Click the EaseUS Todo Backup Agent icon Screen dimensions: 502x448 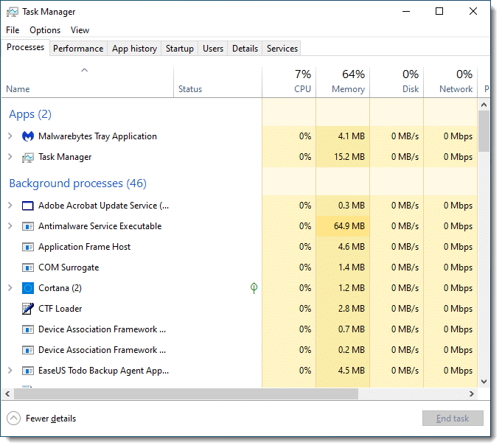click(28, 372)
